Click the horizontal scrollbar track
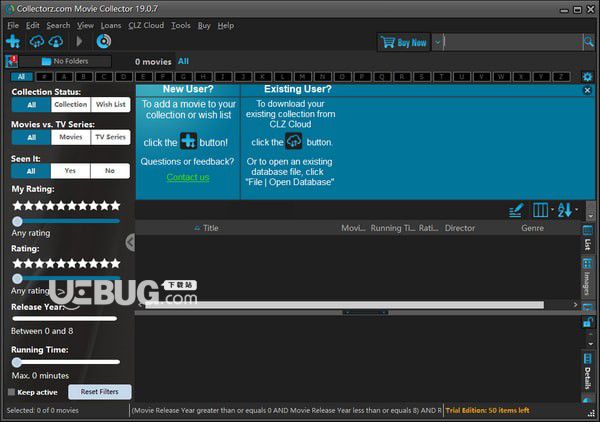Image resolution: width=600 pixels, height=422 pixels. [344, 305]
